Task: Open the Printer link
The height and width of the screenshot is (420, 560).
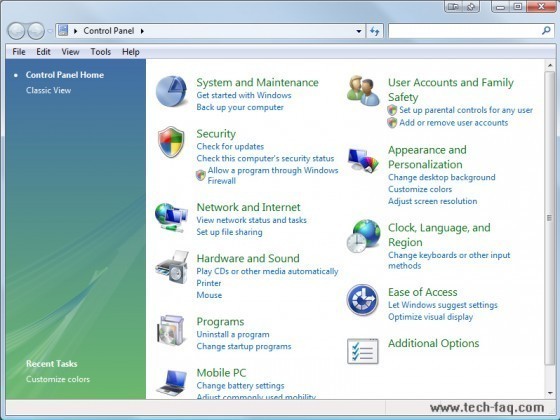Action: [x=209, y=283]
